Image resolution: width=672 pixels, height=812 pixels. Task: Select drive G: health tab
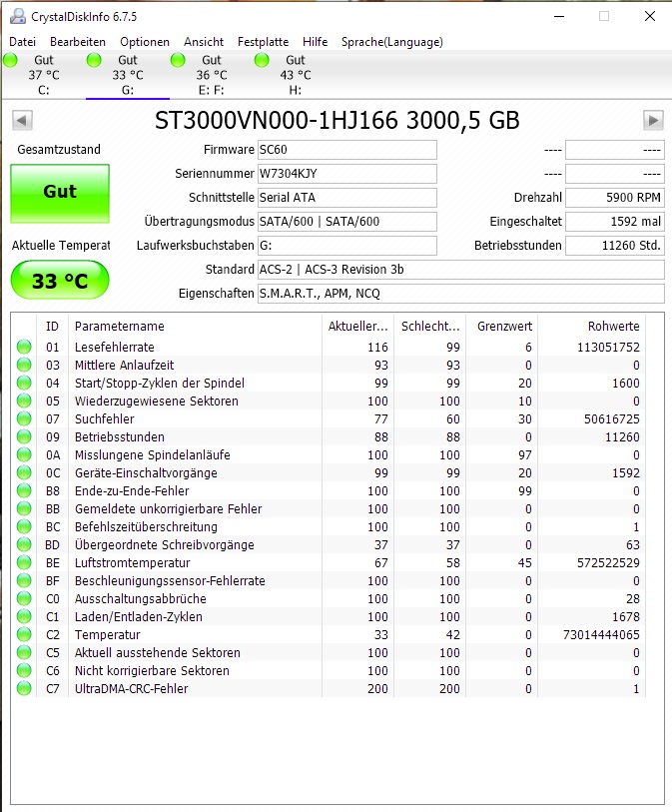(x=128, y=75)
